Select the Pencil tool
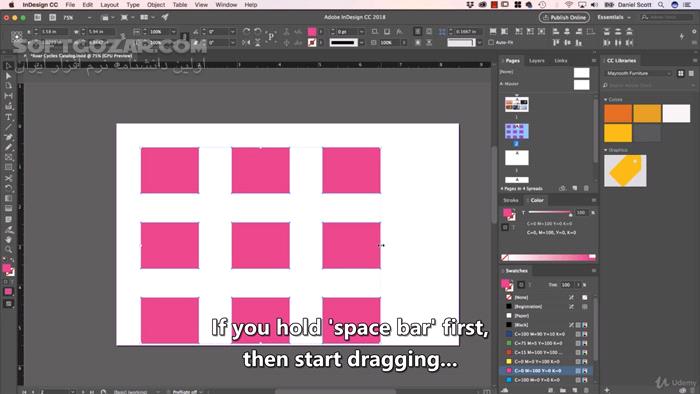 coord(8,147)
